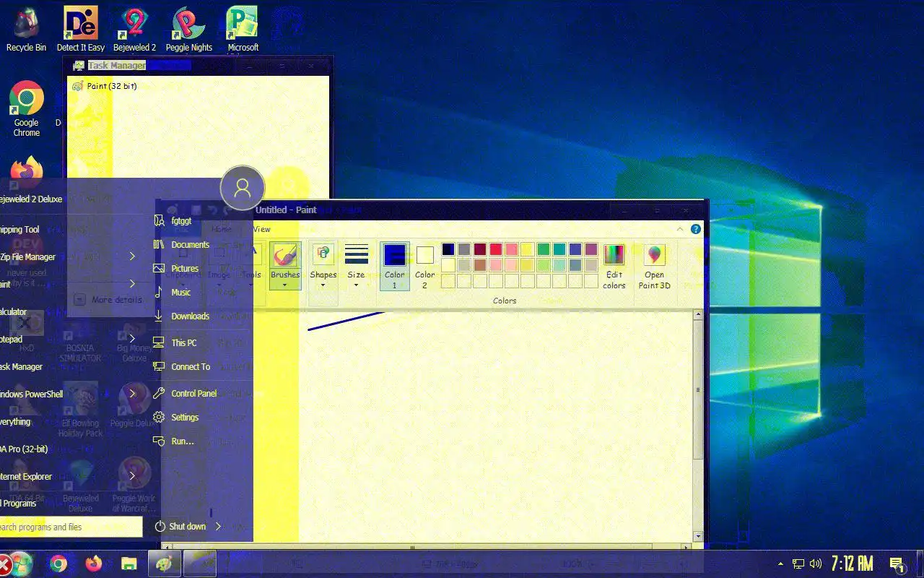Click the Paint vertical scrollbar
This screenshot has height=578, width=924.
click(697, 426)
